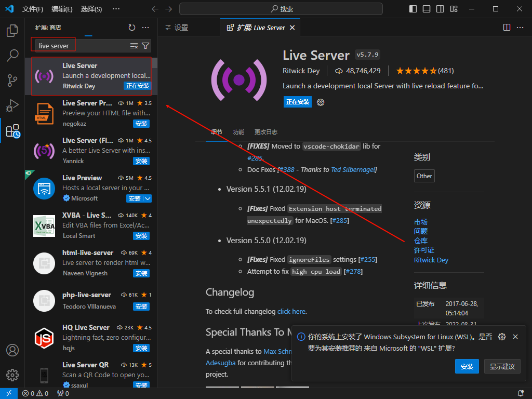532x399 pixels.
Task: Click the Other category tag
Action: point(424,176)
